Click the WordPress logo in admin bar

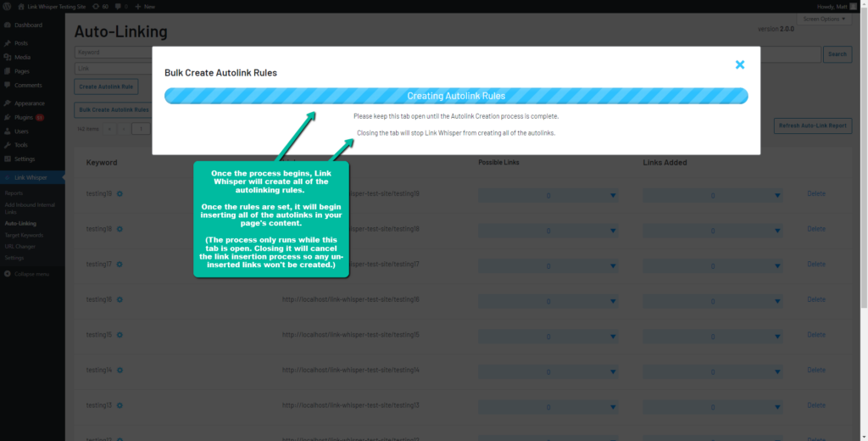click(7, 7)
